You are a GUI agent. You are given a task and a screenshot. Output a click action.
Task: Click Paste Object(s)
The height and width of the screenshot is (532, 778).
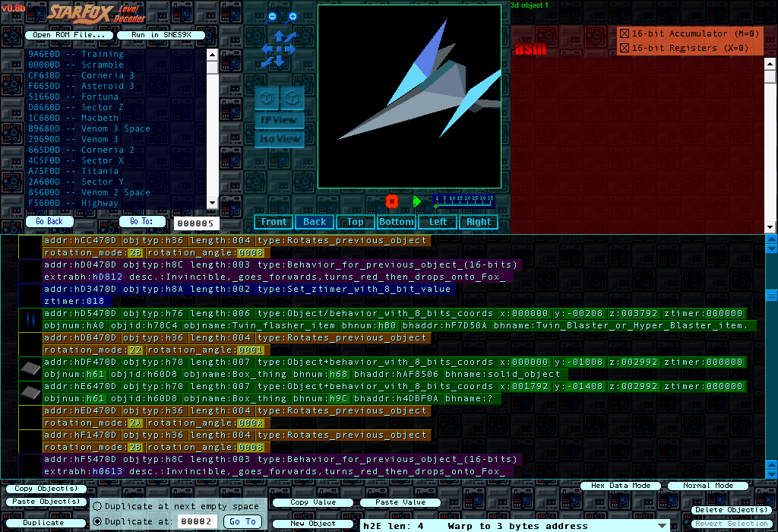click(x=46, y=502)
